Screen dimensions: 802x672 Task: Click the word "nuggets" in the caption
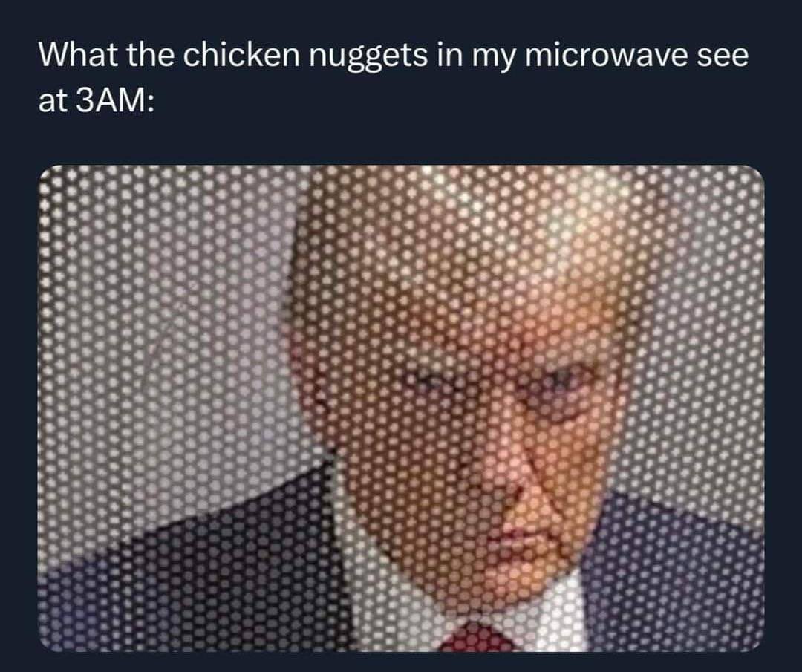[368, 57]
